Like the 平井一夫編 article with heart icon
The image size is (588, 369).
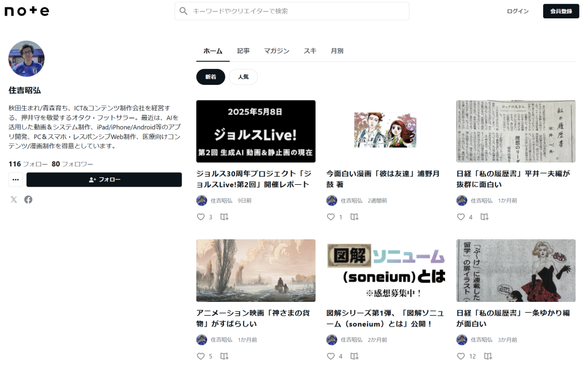[x=461, y=217]
